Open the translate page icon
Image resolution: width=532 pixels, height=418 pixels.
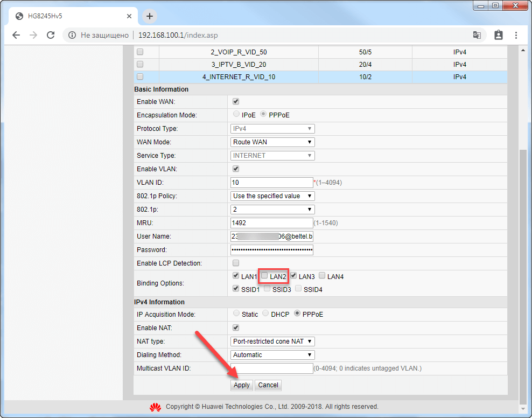click(x=477, y=35)
